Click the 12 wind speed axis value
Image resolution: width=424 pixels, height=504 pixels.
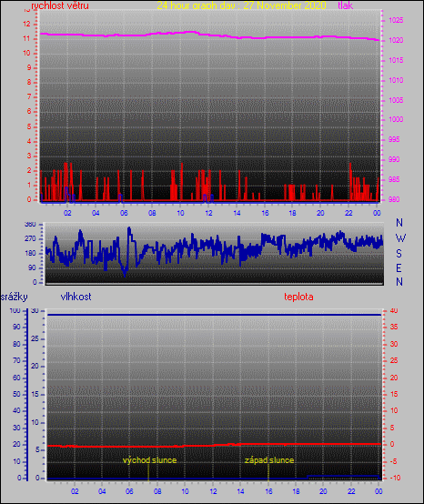26,24
